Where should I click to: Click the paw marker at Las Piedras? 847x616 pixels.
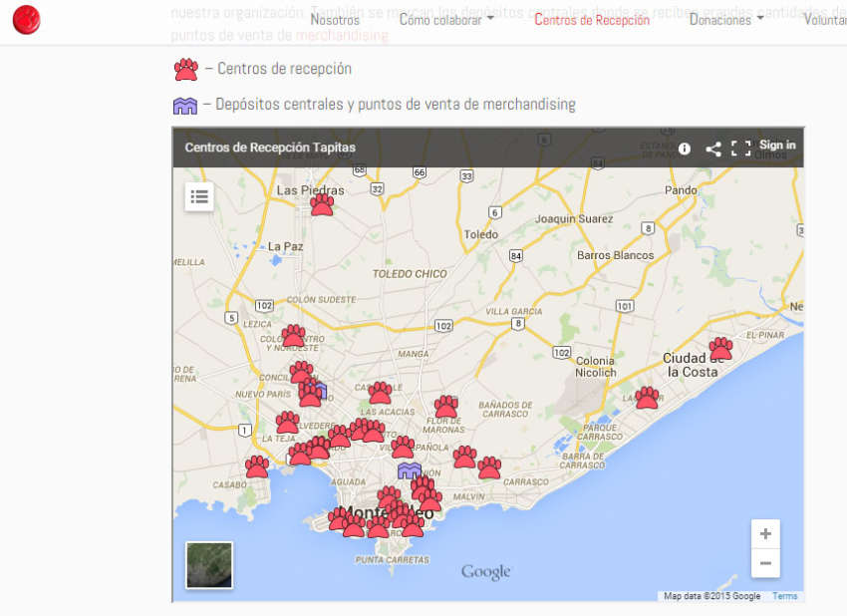click(322, 204)
